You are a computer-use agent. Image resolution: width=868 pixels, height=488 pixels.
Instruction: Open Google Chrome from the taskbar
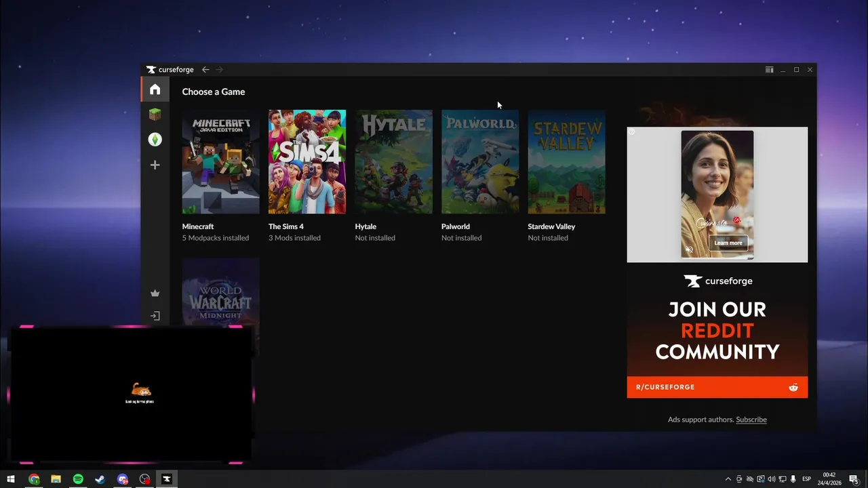click(34, 479)
